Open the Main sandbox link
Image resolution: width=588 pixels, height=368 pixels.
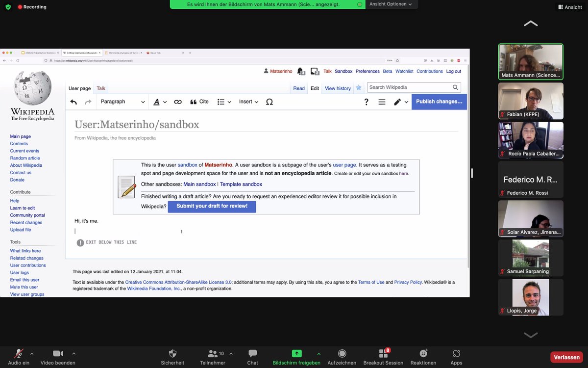click(199, 184)
